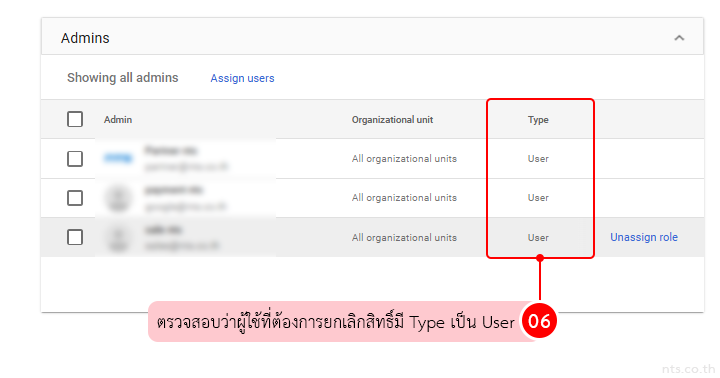Click first row 'All organizational units' cell
The width and height of the screenshot is (720, 378).
(x=405, y=158)
